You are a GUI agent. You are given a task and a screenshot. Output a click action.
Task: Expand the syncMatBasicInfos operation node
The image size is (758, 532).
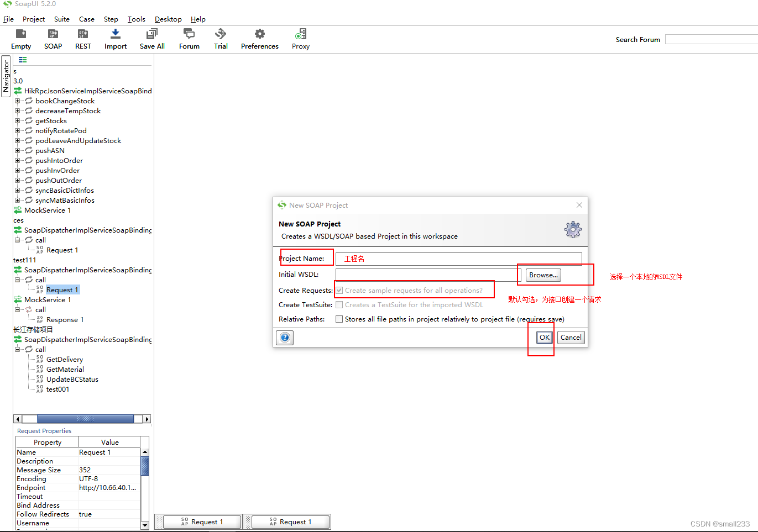tap(17, 200)
